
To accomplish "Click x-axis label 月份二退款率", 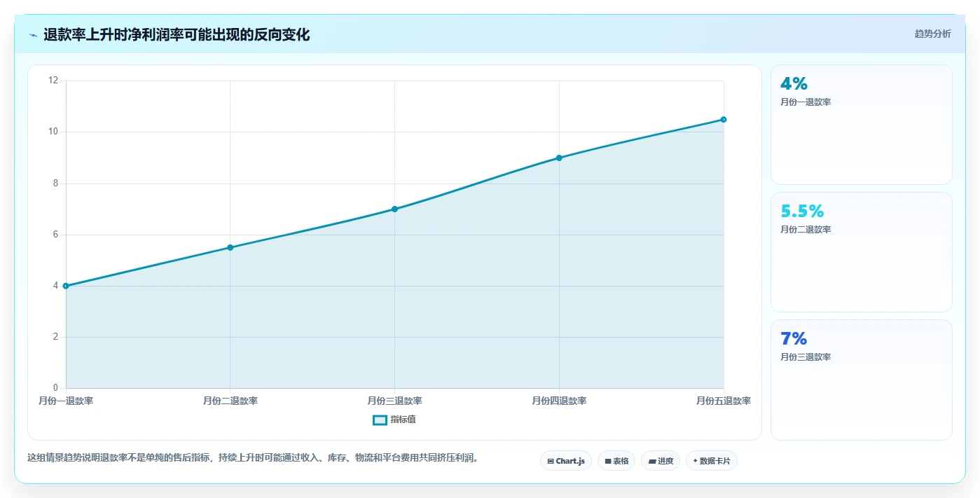I will (x=230, y=401).
